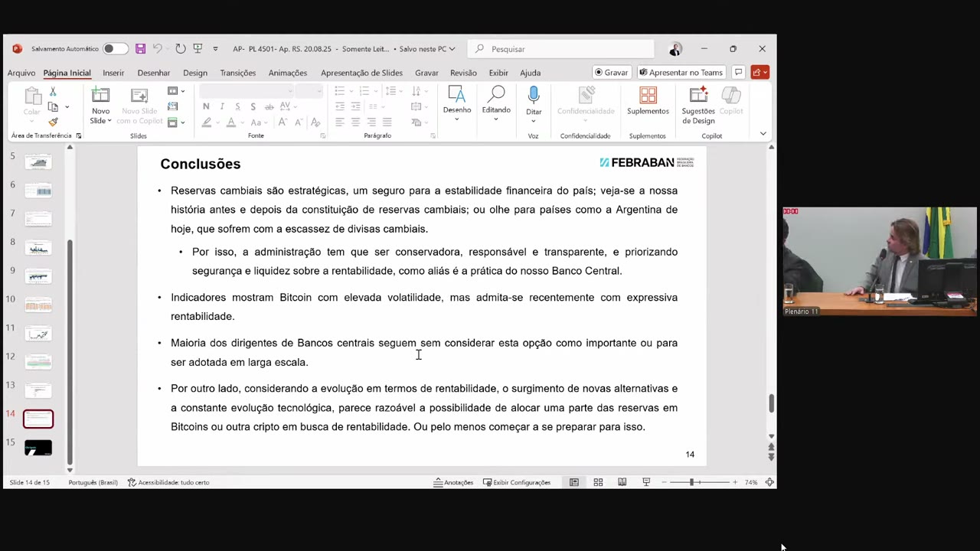Switch to the Inserir tab
This screenshot has width=980, height=551.
(113, 73)
